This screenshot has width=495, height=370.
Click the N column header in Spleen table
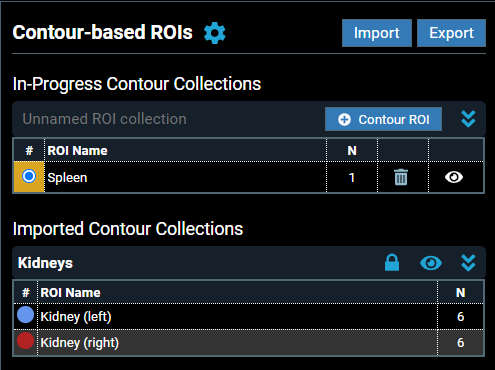pos(352,151)
